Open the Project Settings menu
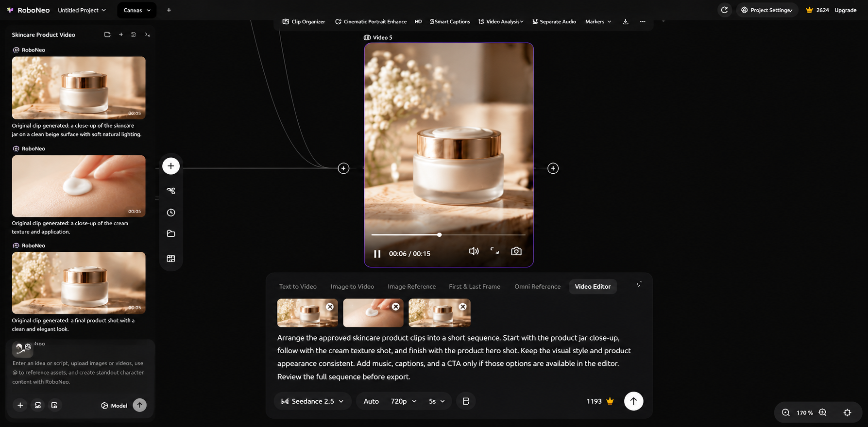The image size is (868, 427). (x=767, y=10)
